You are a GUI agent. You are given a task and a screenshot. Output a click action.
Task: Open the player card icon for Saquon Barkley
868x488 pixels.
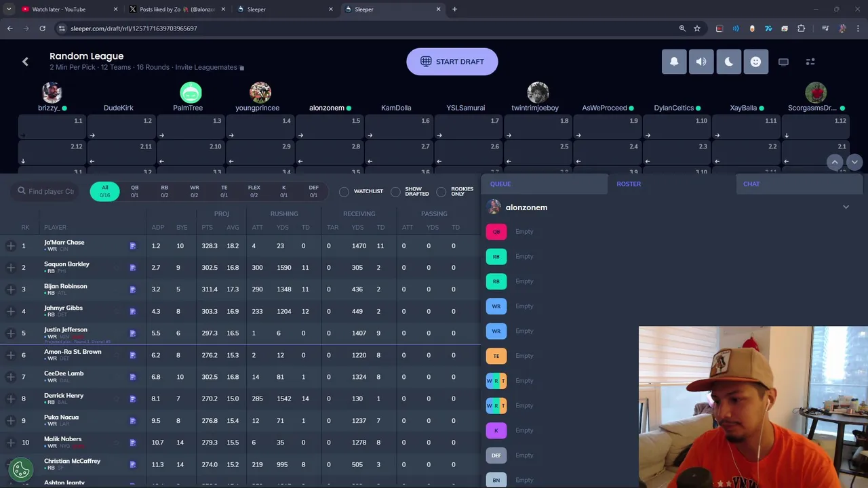coord(133,268)
